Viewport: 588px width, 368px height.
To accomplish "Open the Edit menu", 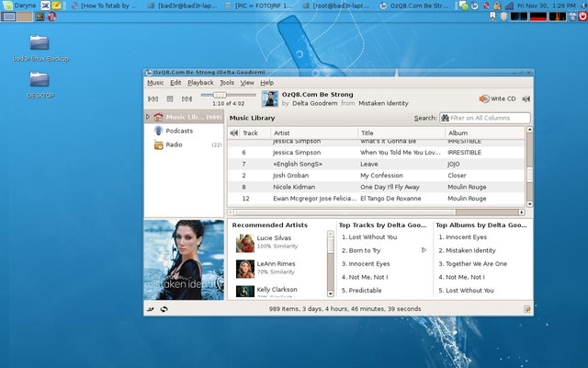I will pos(175,83).
